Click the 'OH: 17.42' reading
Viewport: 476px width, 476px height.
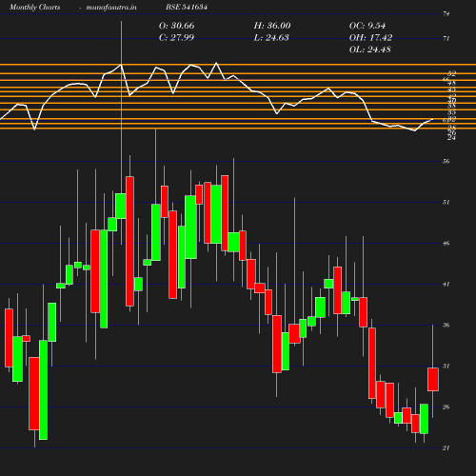[370, 37]
